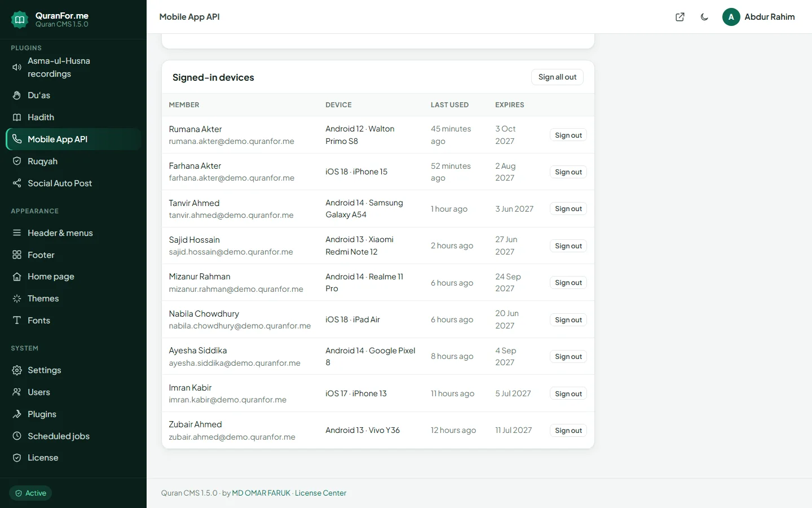The height and width of the screenshot is (508, 812).
Task: Click the Active license status badge
Action: pyautogui.click(x=30, y=493)
